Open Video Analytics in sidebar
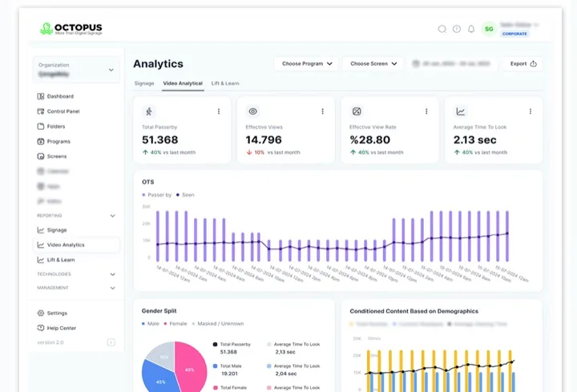The width and height of the screenshot is (577, 392). 76,245
